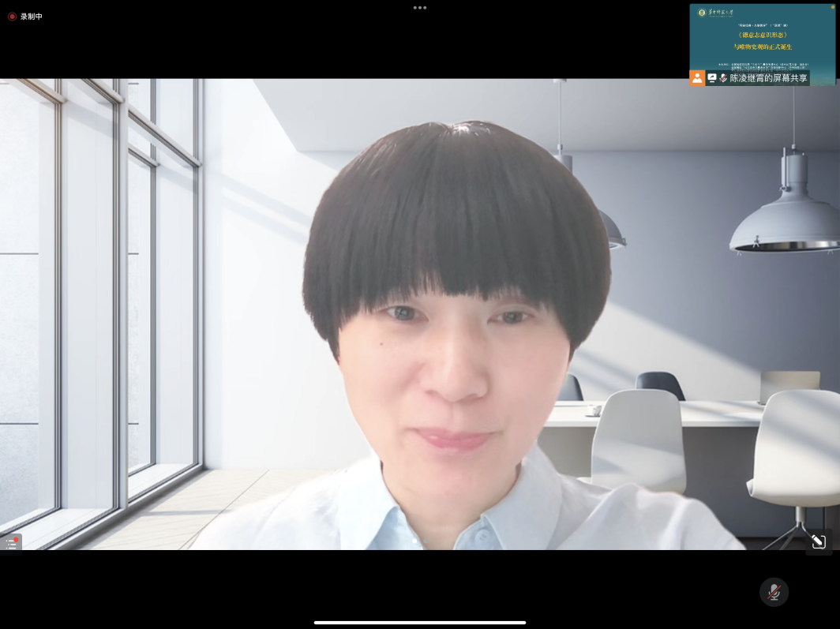Click the 《德意志意识形态》 title in thumbnail
Image resolution: width=840 pixels, height=629 pixels.
tap(762, 35)
